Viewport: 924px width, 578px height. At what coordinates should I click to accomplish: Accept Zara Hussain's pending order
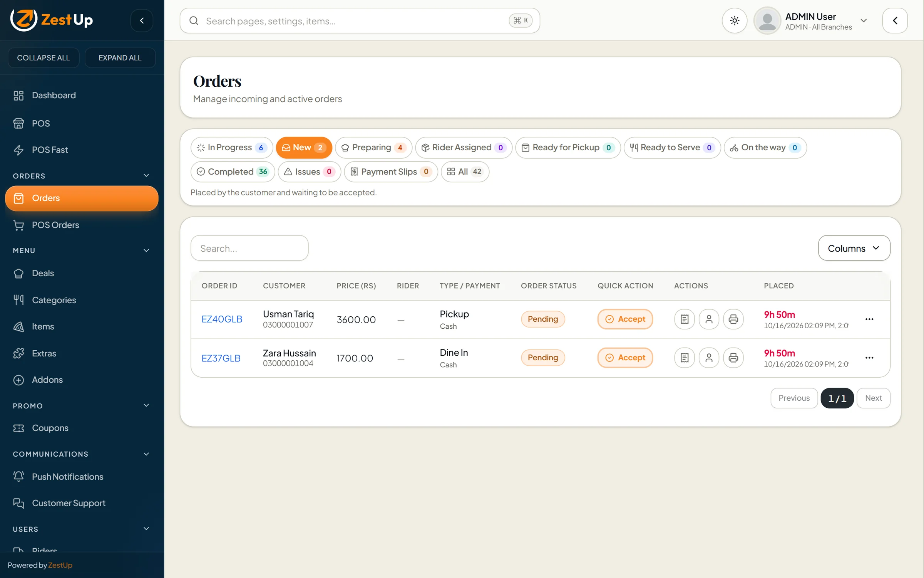pos(625,358)
